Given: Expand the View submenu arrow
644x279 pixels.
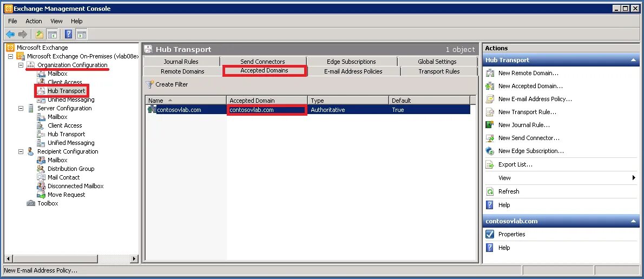Looking at the screenshot, I should click(634, 178).
